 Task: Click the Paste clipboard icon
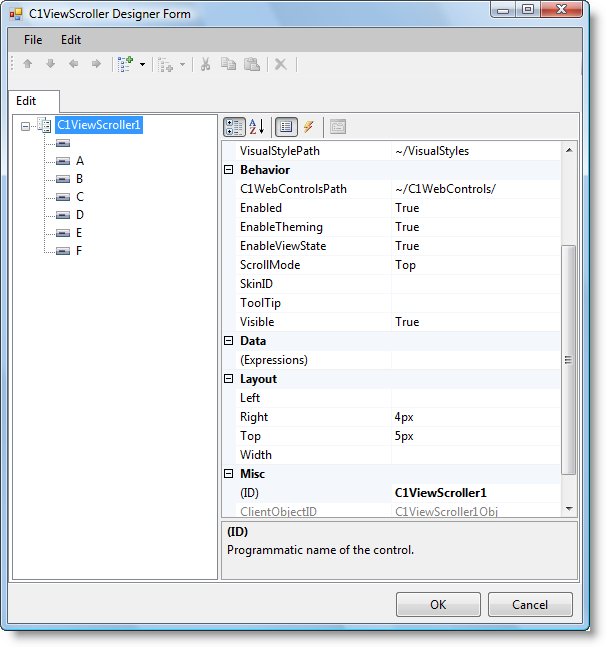point(252,64)
